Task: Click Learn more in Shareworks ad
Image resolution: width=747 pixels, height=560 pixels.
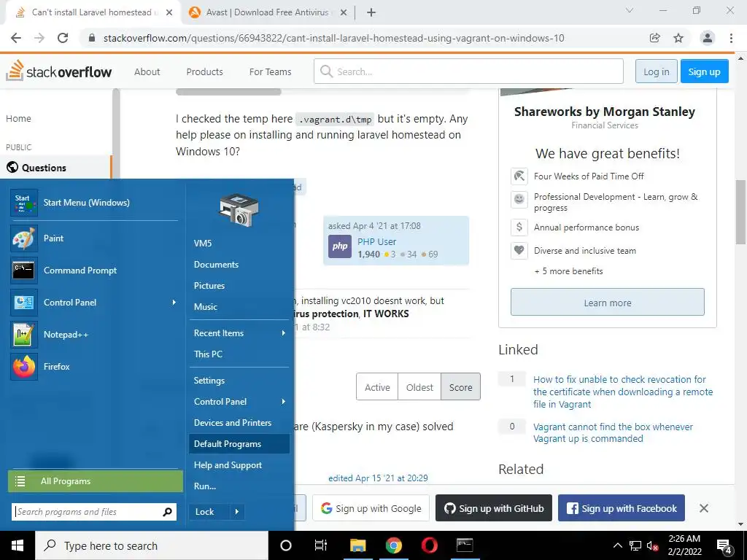Action: coord(608,303)
